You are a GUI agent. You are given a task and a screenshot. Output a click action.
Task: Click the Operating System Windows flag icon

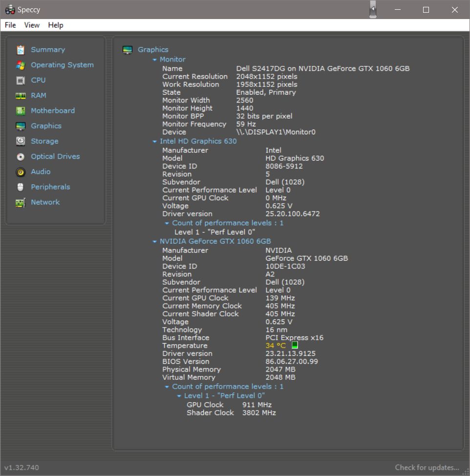(21, 65)
